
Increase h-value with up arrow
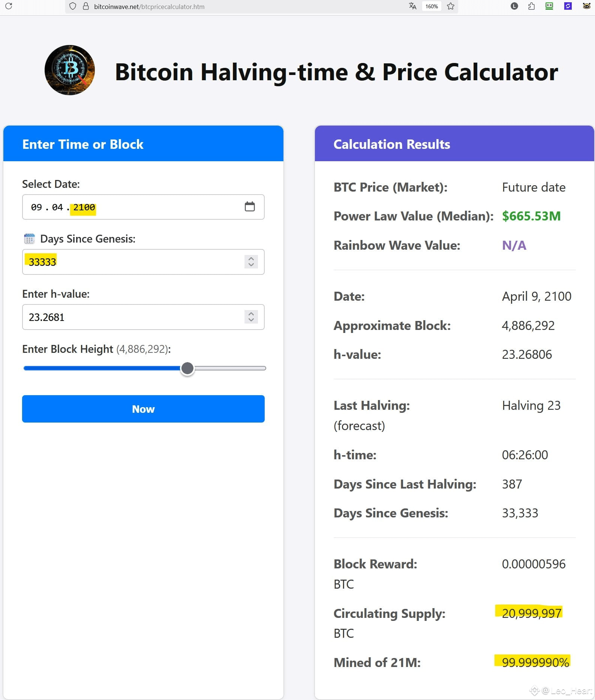tap(251, 313)
